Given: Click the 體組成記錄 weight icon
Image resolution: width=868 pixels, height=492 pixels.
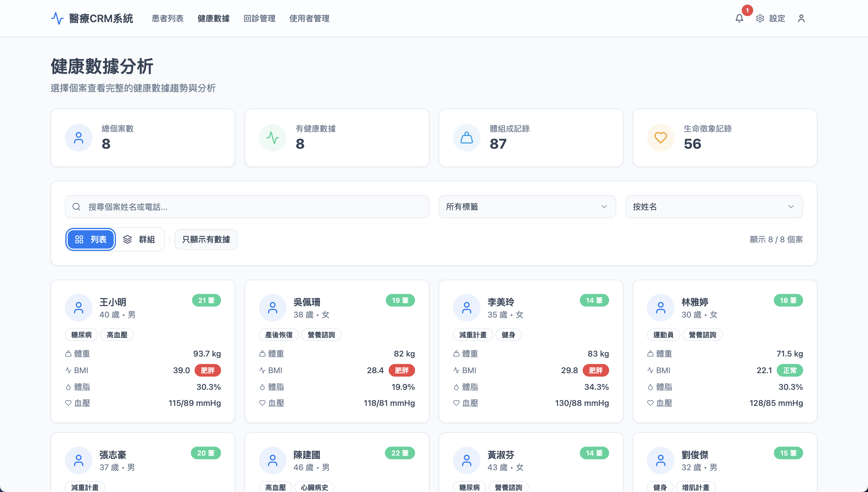Looking at the screenshot, I should pos(466,137).
